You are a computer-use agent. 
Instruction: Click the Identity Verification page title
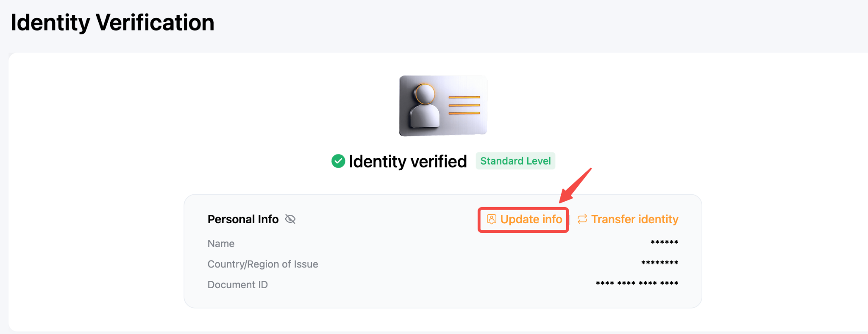pos(112,22)
